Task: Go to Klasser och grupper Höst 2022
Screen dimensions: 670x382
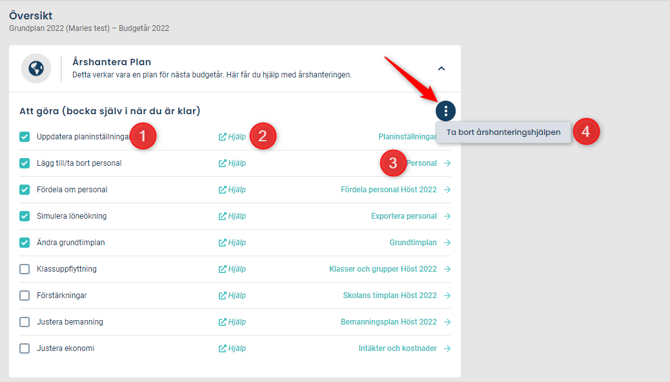Action: point(383,269)
